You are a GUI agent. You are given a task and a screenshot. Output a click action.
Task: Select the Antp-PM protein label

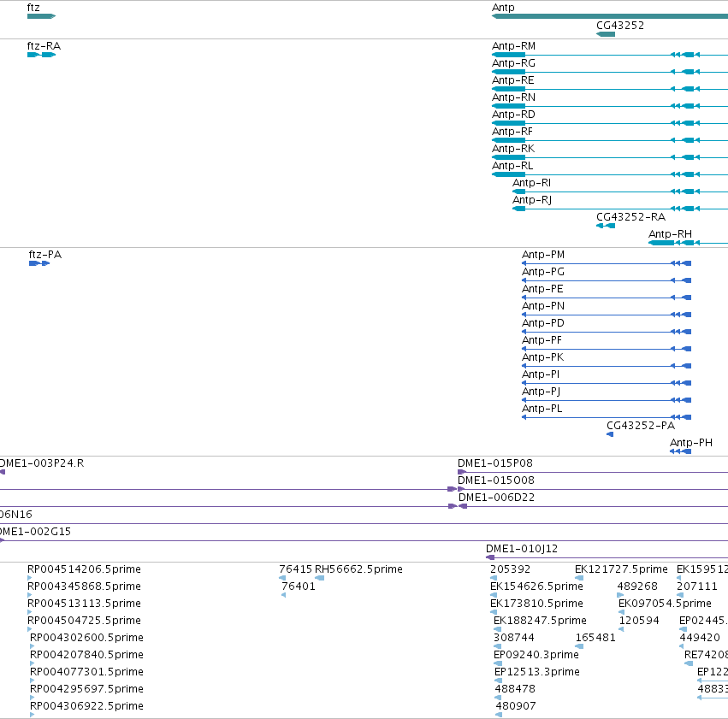point(543,255)
